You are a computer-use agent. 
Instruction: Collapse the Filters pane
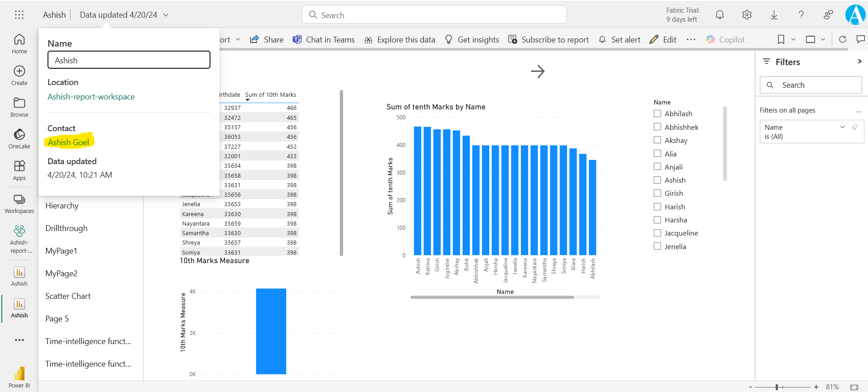pyautogui.click(x=859, y=61)
